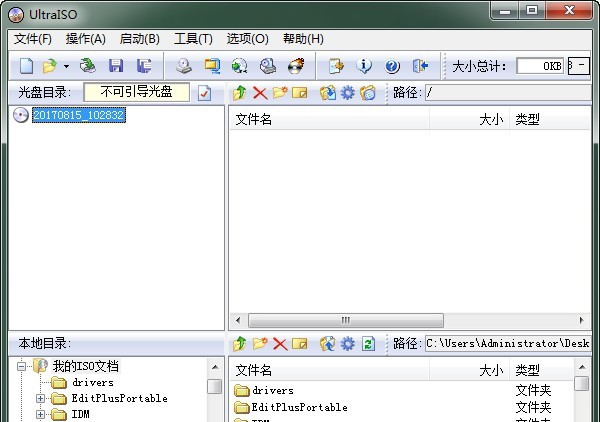Sort image files by 文件名 column

coord(329,119)
